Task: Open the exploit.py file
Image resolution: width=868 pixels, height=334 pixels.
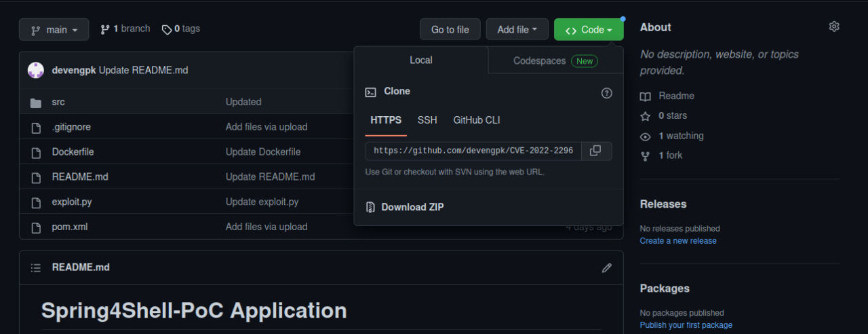Action: point(72,202)
